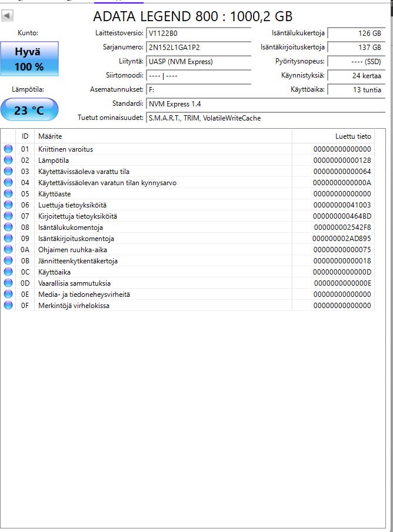Click the Isäntälukukertoja value 126 GB
The width and height of the screenshot is (393, 532).
[x=357, y=34]
